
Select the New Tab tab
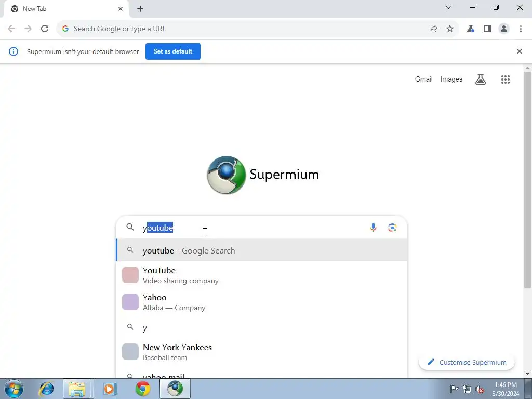[x=66, y=9]
